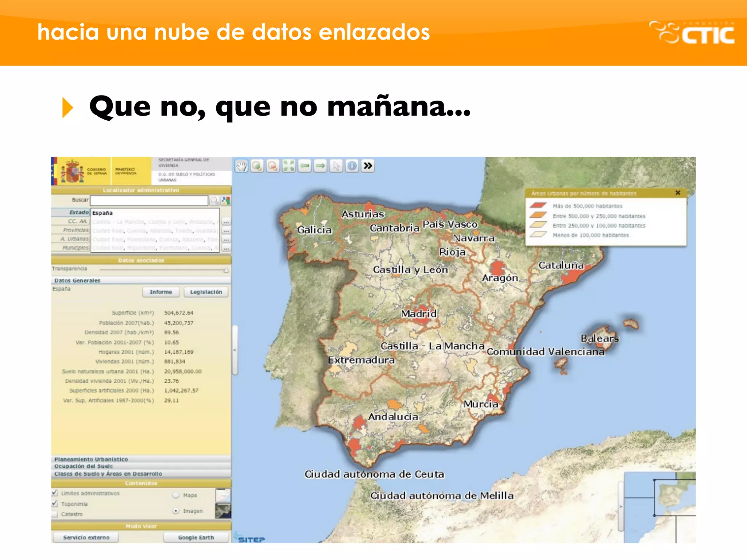747x560 pixels.
Task: Go to previous map view arrow
Action: (x=305, y=166)
